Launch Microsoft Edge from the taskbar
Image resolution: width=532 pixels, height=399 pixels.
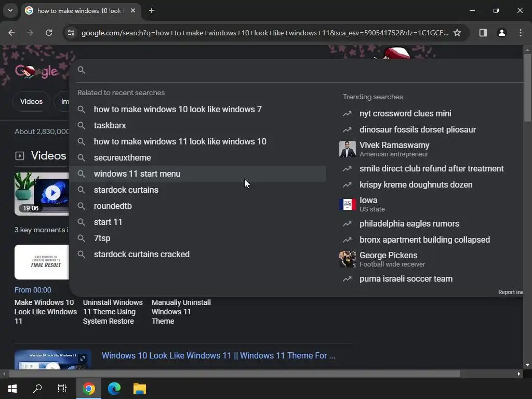coord(114,389)
